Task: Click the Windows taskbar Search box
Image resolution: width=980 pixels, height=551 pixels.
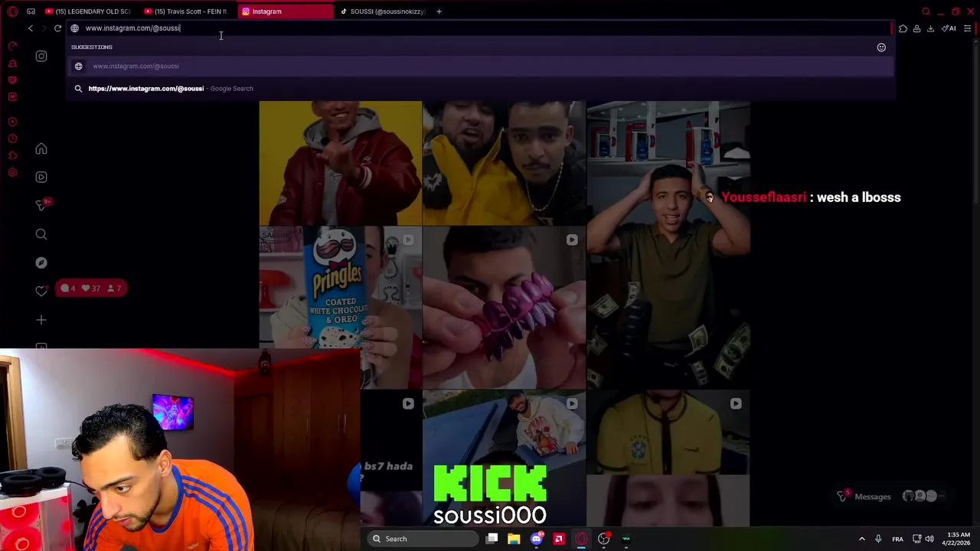Action: tap(422, 539)
